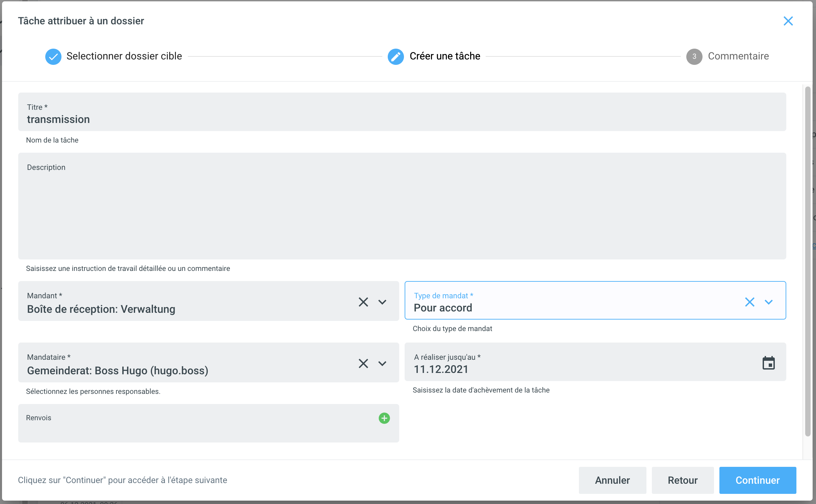Click the green plus icon in Renvois
Screen dimensions: 816x504
coord(384,418)
